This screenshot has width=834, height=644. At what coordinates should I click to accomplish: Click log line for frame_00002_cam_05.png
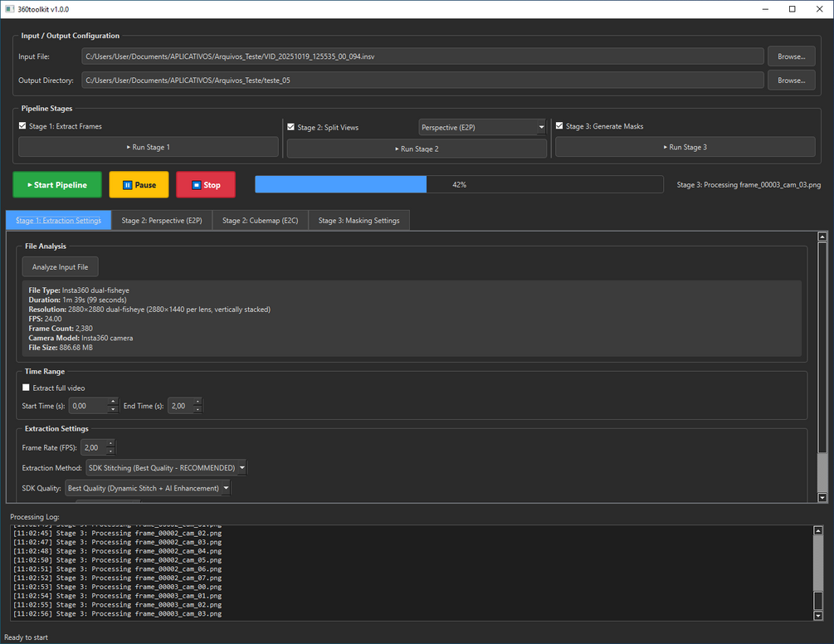(x=117, y=560)
